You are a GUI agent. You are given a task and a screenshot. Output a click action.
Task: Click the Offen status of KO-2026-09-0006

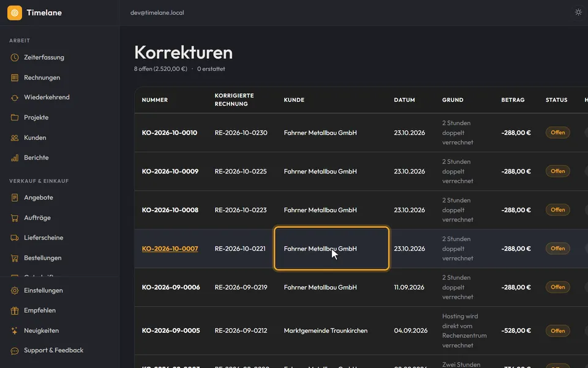(557, 287)
